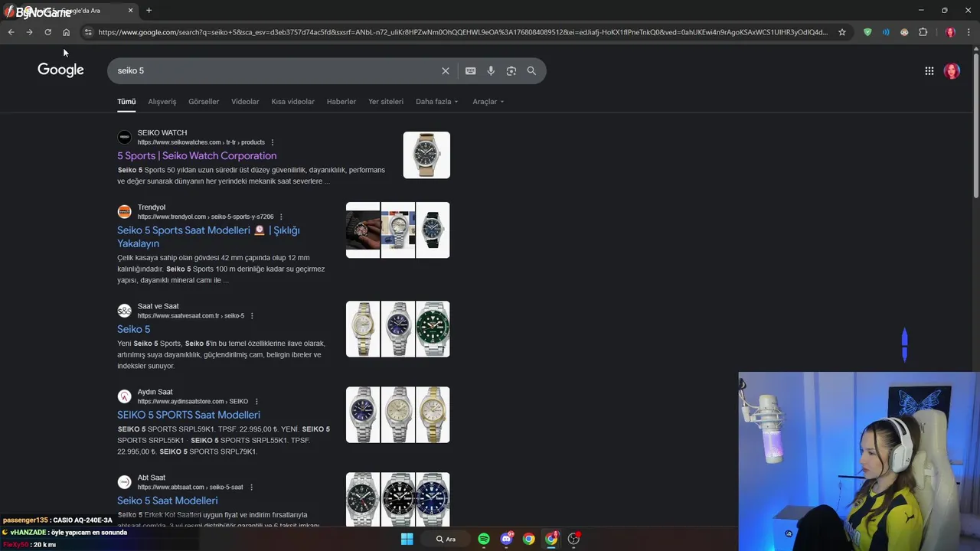Click green dial watch thumbnail in Saat ve Saat
Viewport: 980px width, 551px height.
click(433, 329)
